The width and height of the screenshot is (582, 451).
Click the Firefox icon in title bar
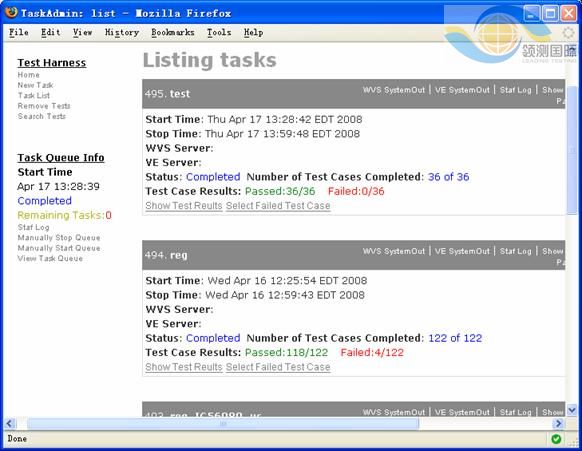[x=12, y=12]
